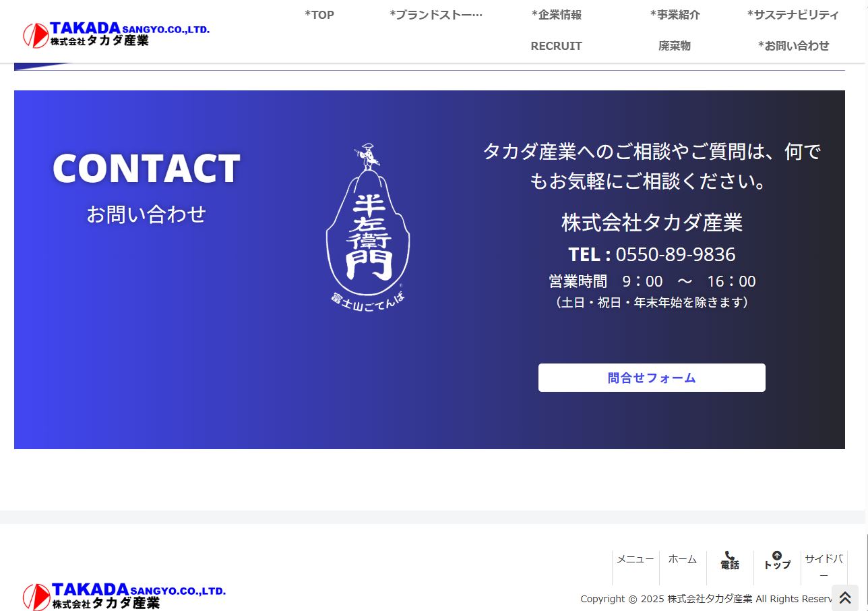Open the *サステナビリティ menu item

793,15
